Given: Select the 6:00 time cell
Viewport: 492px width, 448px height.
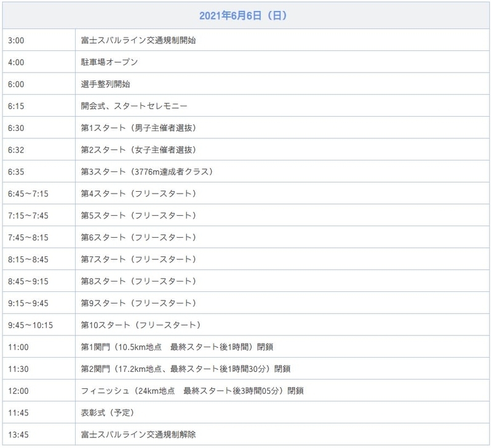Looking at the screenshot, I should 39,84.
